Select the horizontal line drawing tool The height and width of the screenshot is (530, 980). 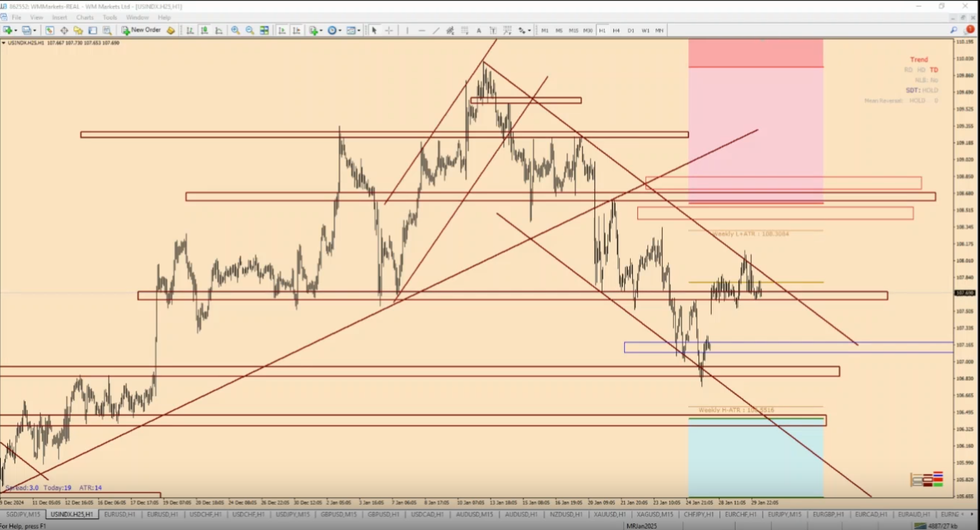click(x=422, y=31)
